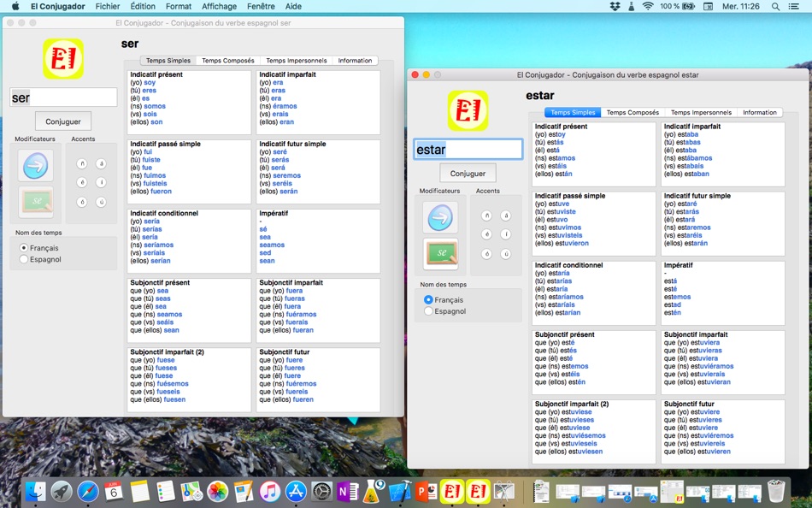This screenshot has height=508, width=812.
Task: Open PowerPoint from the dock
Action: [x=426, y=491]
